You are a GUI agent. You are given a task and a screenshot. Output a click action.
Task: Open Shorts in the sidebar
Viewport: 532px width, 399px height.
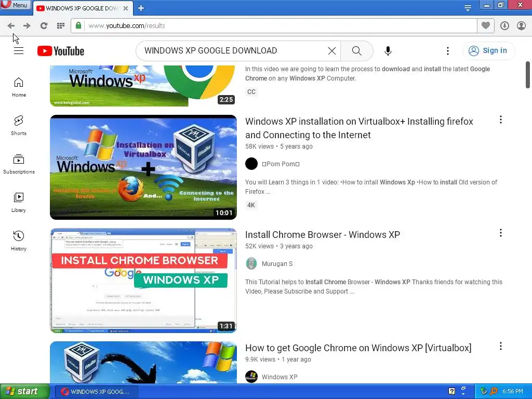(x=19, y=126)
